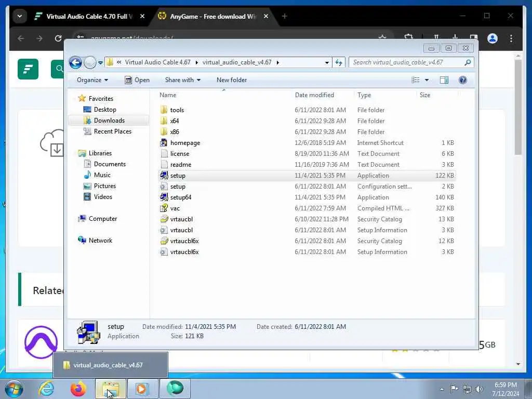Click the volume speaker icon in system tray
Image resolution: width=532 pixels, height=399 pixels.
tap(479, 389)
